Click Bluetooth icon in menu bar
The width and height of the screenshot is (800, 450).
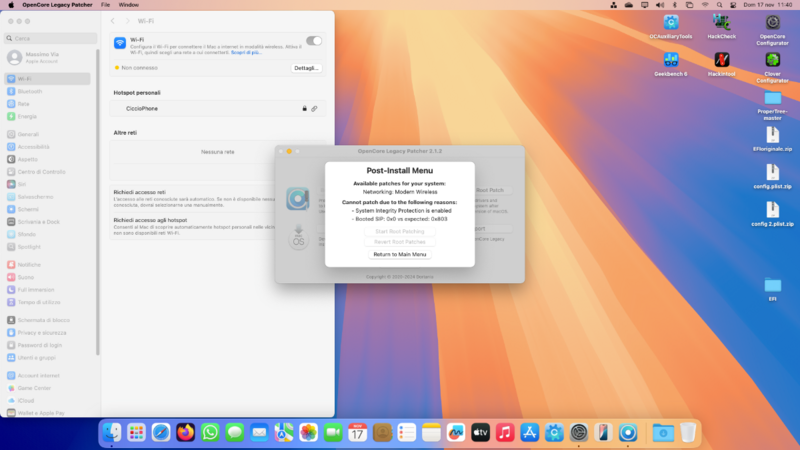(674, 5)
